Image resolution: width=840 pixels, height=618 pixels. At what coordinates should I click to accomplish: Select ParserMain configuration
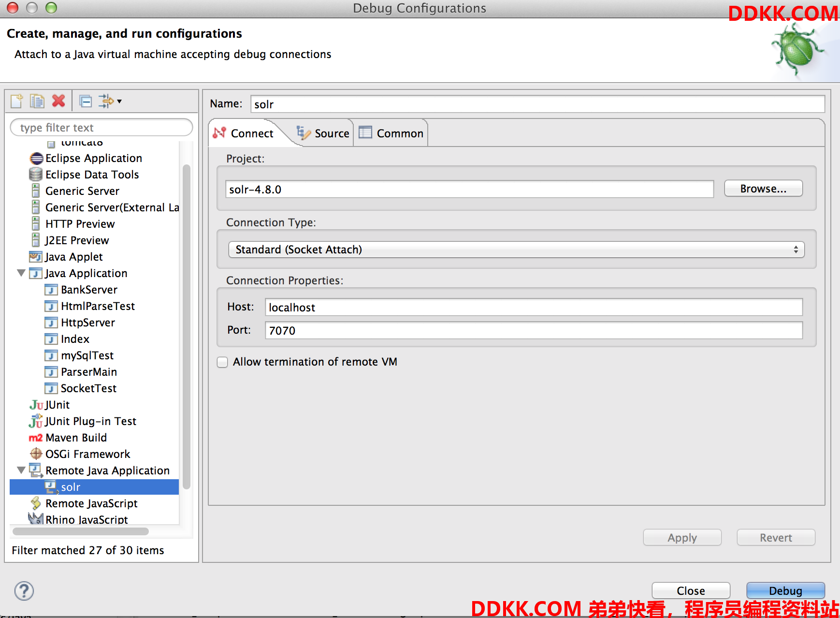(89, 372)
